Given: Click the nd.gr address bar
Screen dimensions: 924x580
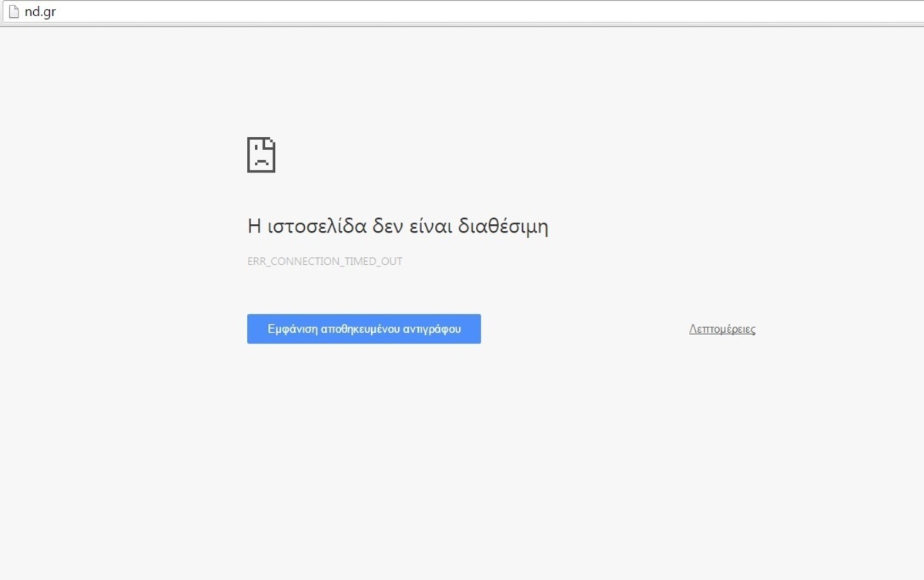Looking at the screenshot, I should tap(462, 12).
